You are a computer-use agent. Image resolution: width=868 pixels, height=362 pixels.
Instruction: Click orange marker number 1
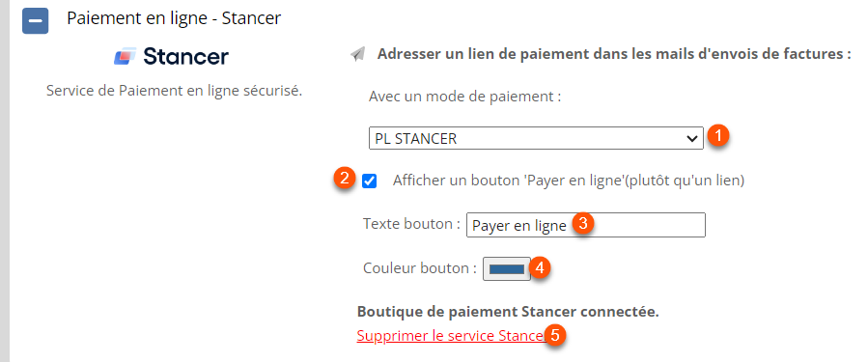pos(718,135)
